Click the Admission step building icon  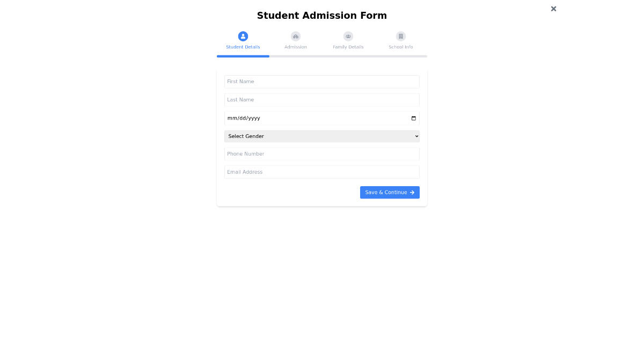pos(296,36)
